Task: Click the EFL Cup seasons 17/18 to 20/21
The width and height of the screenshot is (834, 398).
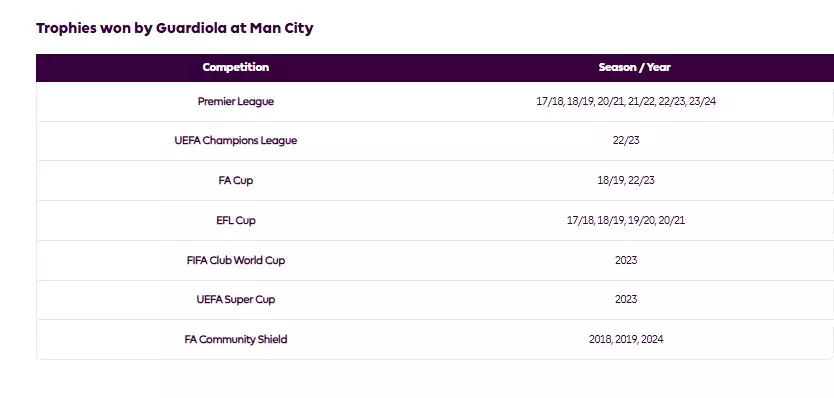Action: [626, 220]
